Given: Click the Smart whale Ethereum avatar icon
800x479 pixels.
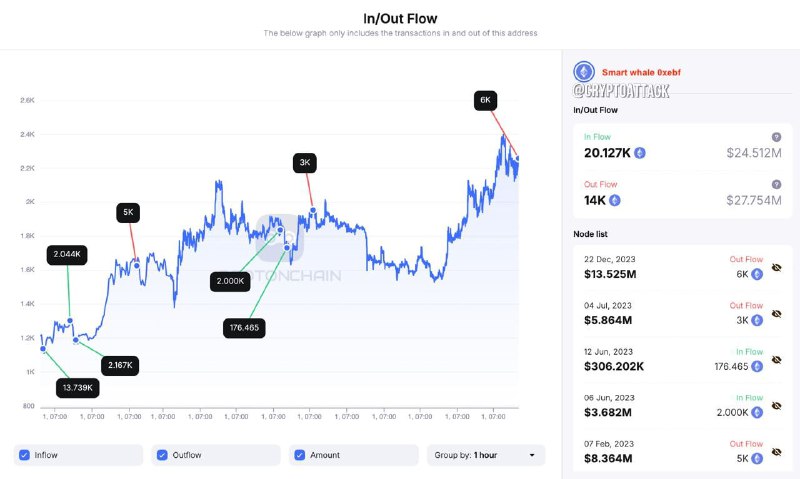Looking at the screenshot, I should (x=584, y=72).
